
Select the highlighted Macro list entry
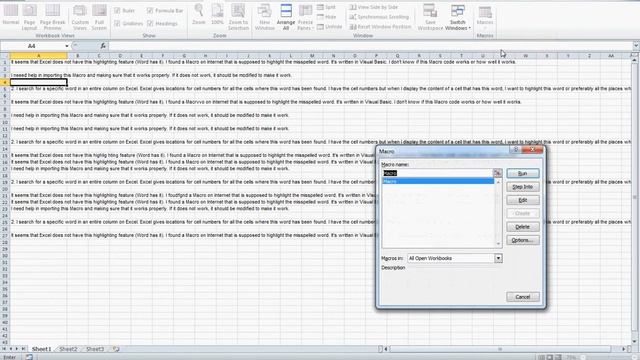pyautogui.click(x=438, y=181)
